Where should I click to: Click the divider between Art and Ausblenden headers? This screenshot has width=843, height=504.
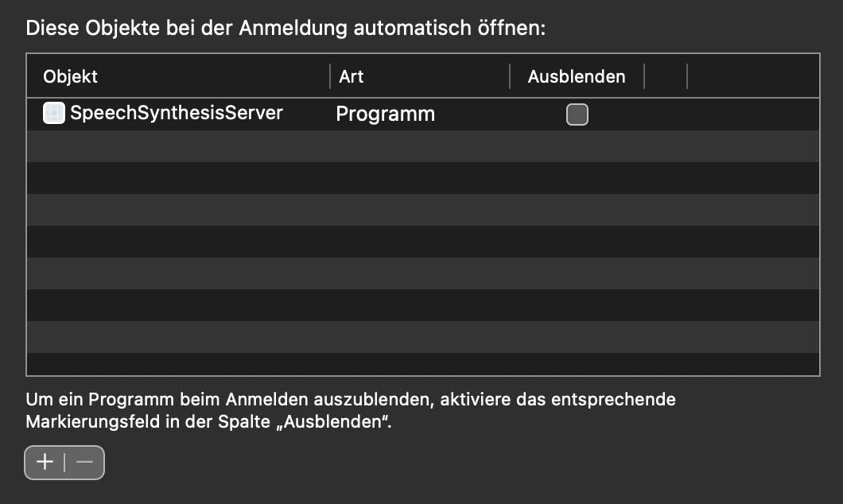point(510,76)
